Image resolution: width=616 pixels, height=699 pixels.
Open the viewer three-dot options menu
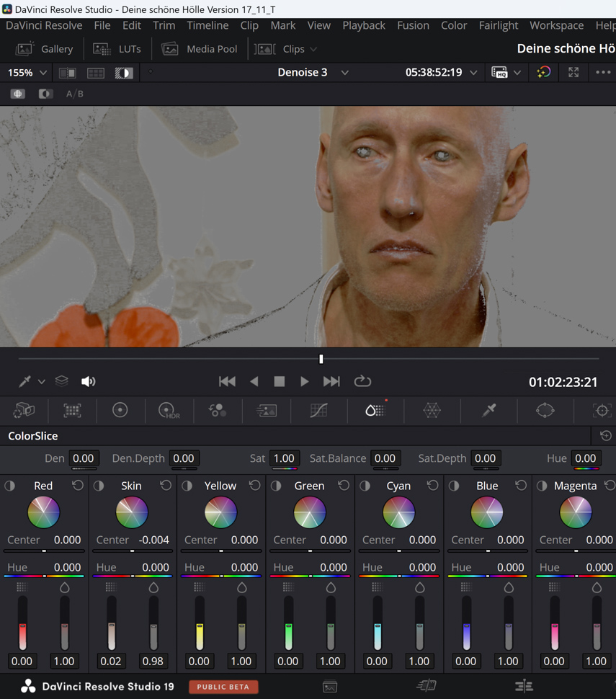point(603,72)
